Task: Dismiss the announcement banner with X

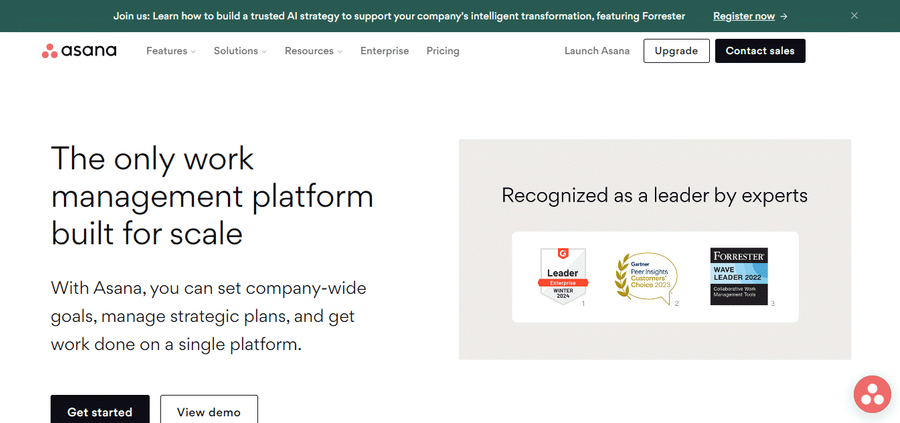Action: pyautogui.click(x=854, y=15)
